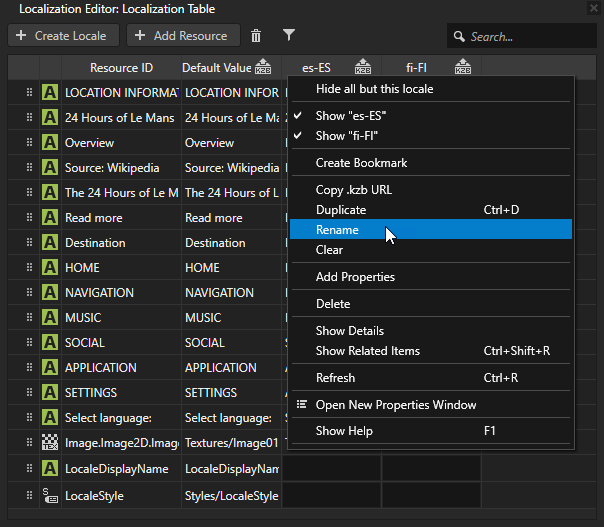Click the kzb icon beside fi-FI header
The height and width of the screenshot is (527, 604).
coord(463,68)
